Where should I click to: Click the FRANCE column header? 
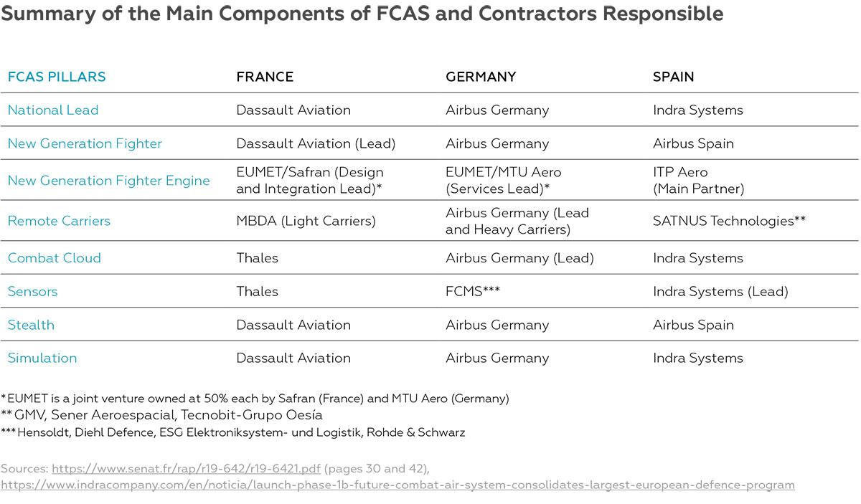(x=265, y=77)
